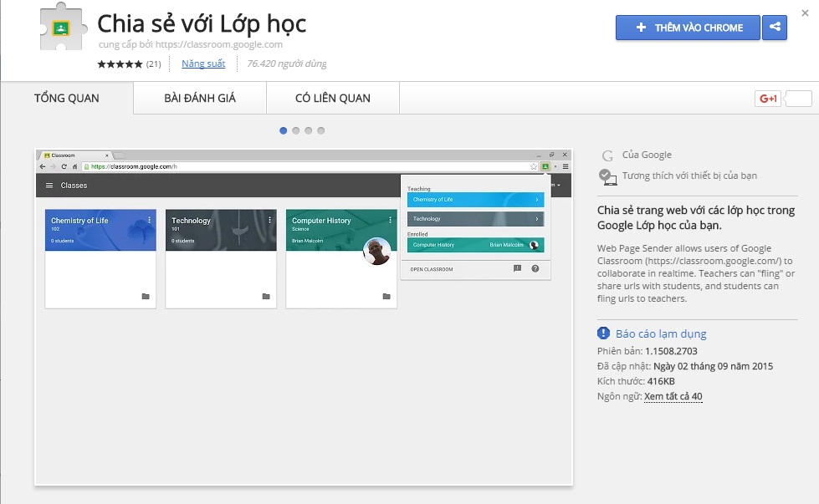
Task: Switch to the Tổng quan tab
Action: [x=66, y=98]
